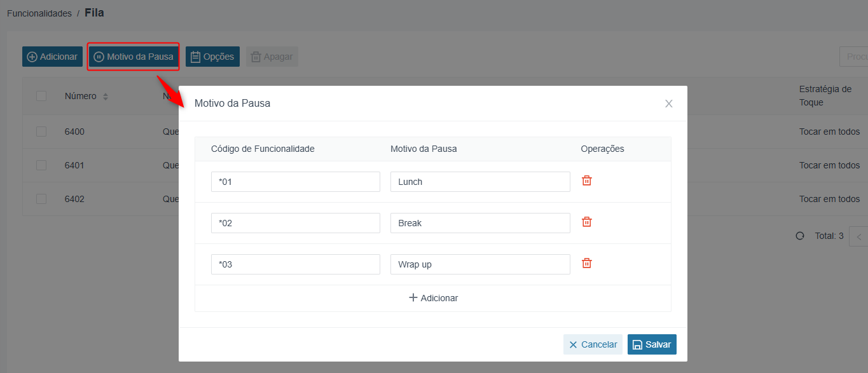Image resolution: width=868 pixels, height=373 pixels.
Task: Click the Código de Funcionalidade column header
Action: [x=263, y=149]
